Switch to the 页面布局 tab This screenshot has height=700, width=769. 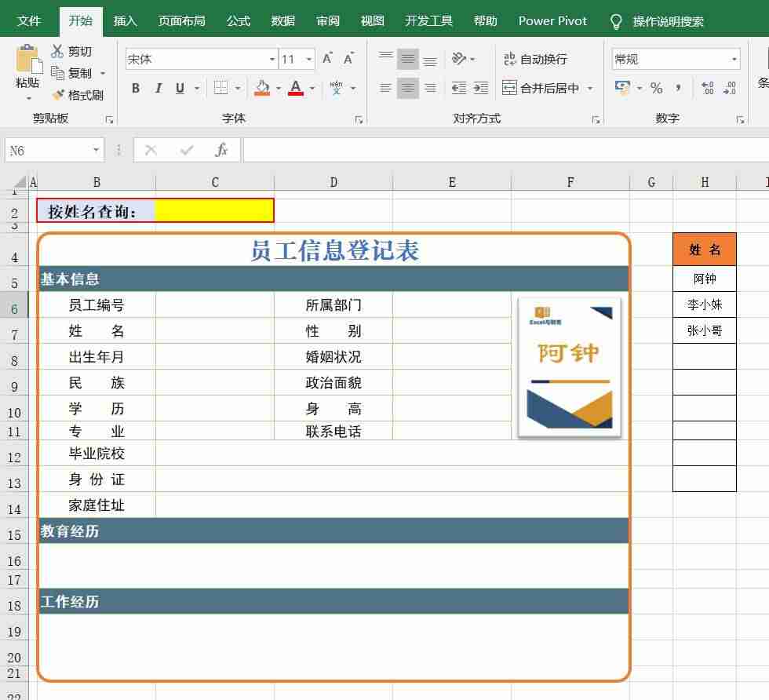[x=181, y=21]
